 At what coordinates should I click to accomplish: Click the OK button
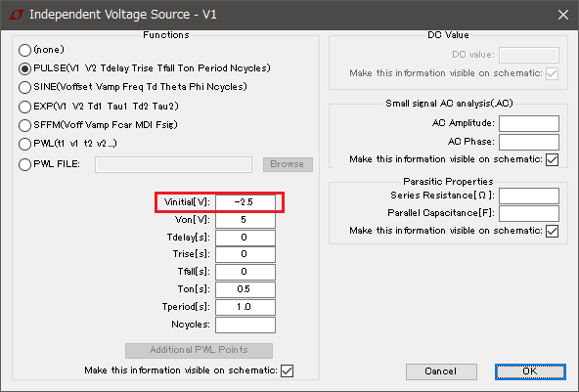530,371
